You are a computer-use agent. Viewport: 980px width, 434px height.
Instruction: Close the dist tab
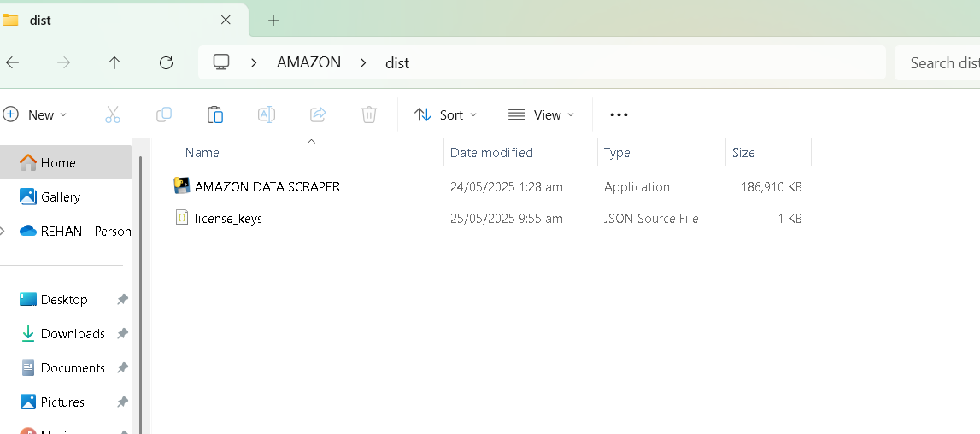[226, 20]
